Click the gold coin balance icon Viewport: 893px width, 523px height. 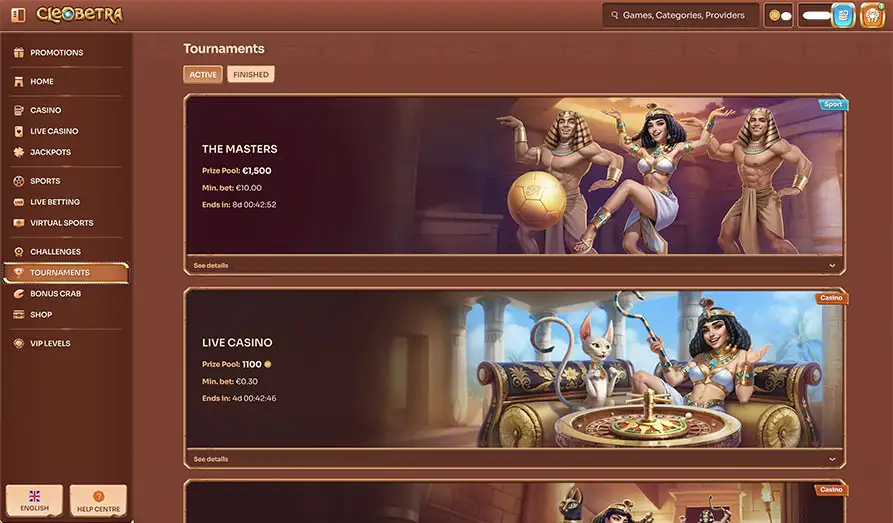coord(774,16)
